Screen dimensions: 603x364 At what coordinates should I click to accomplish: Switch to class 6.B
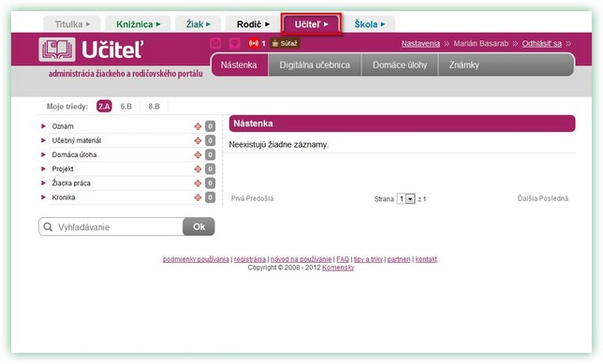126,107
